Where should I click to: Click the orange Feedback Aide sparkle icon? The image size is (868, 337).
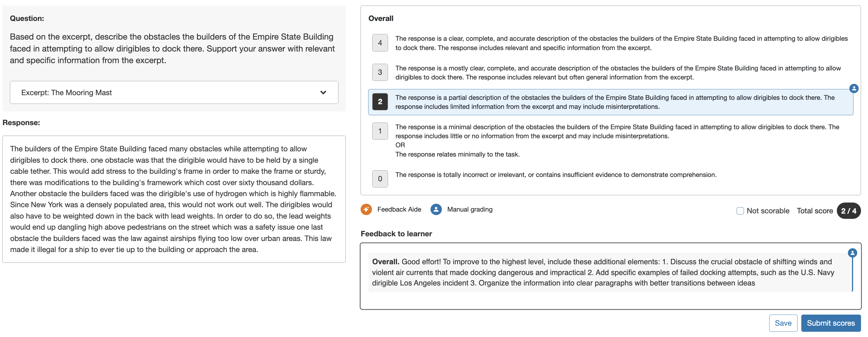[x=366, y=210]
